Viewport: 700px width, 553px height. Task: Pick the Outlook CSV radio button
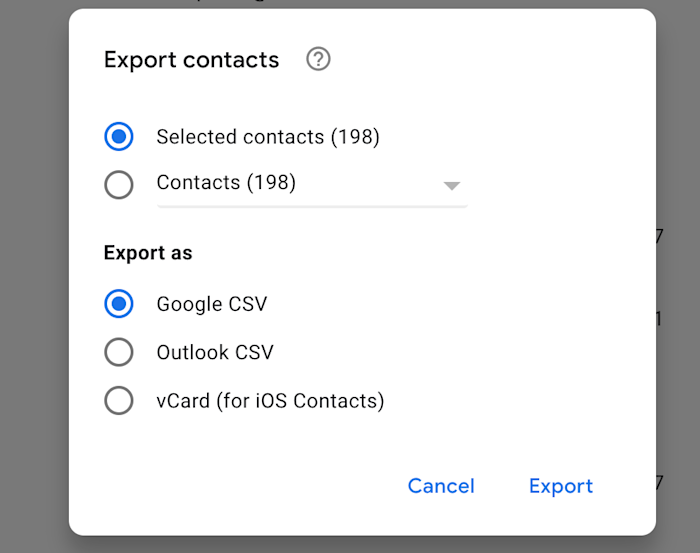pyautogui.click(x=119, y=352)
